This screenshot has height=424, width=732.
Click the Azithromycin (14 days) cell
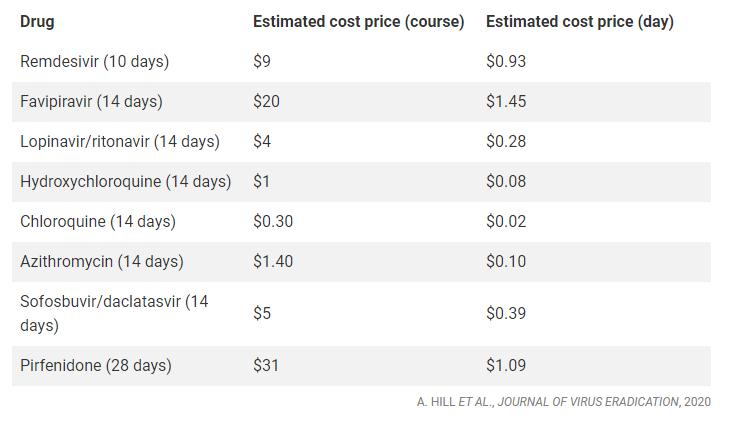102,261
